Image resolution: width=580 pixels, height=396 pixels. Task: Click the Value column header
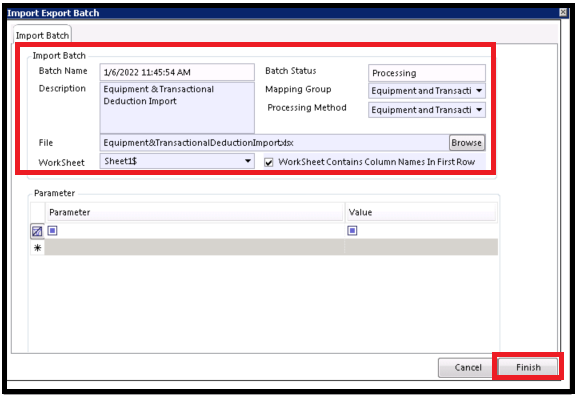click(x=421, y=212)
